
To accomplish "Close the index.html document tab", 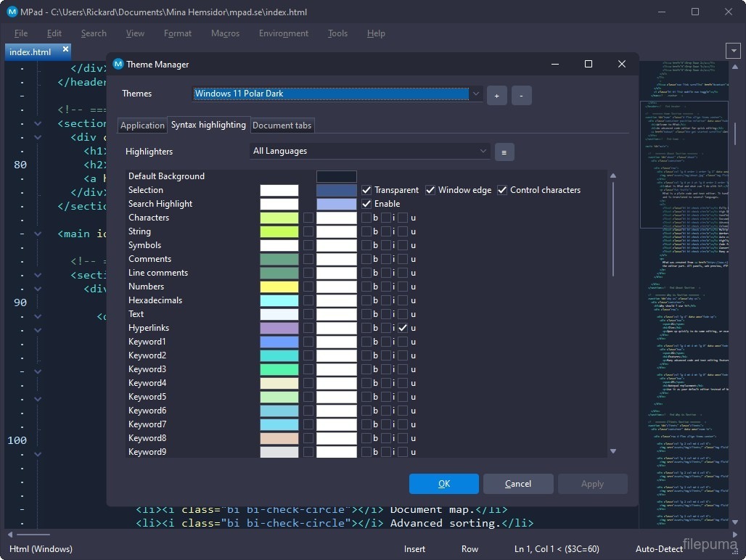I will pyautogui.click(x=65, y=49).
